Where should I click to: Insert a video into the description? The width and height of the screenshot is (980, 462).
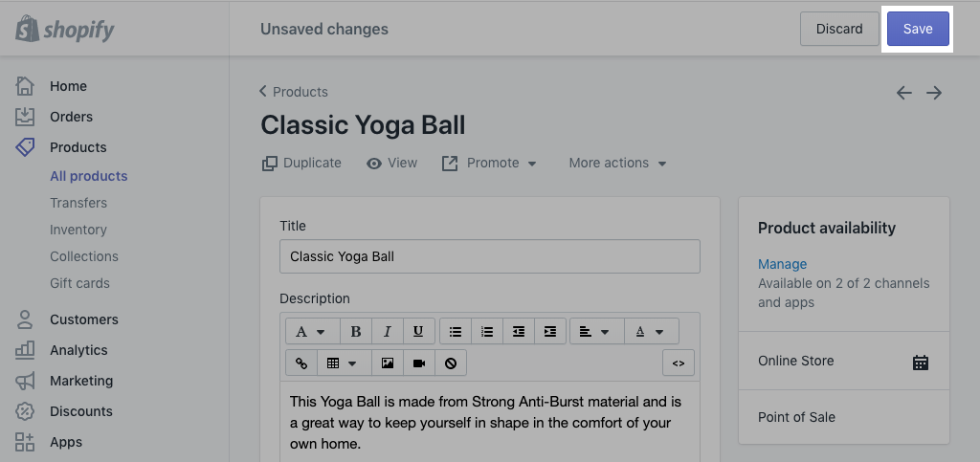pos(419,363)
